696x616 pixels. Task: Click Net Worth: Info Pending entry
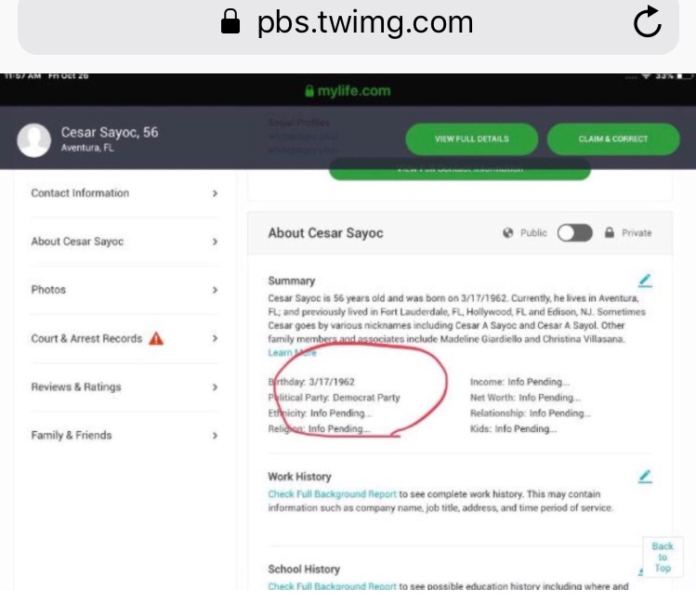click(x=526, y=398)
